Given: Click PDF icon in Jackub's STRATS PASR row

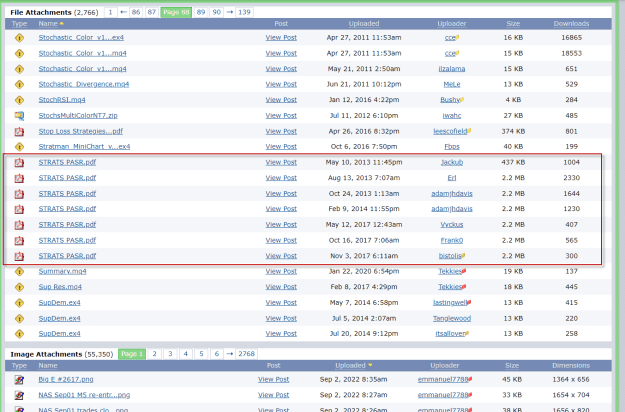Looking at the screenshot, I should click(19, 163).
